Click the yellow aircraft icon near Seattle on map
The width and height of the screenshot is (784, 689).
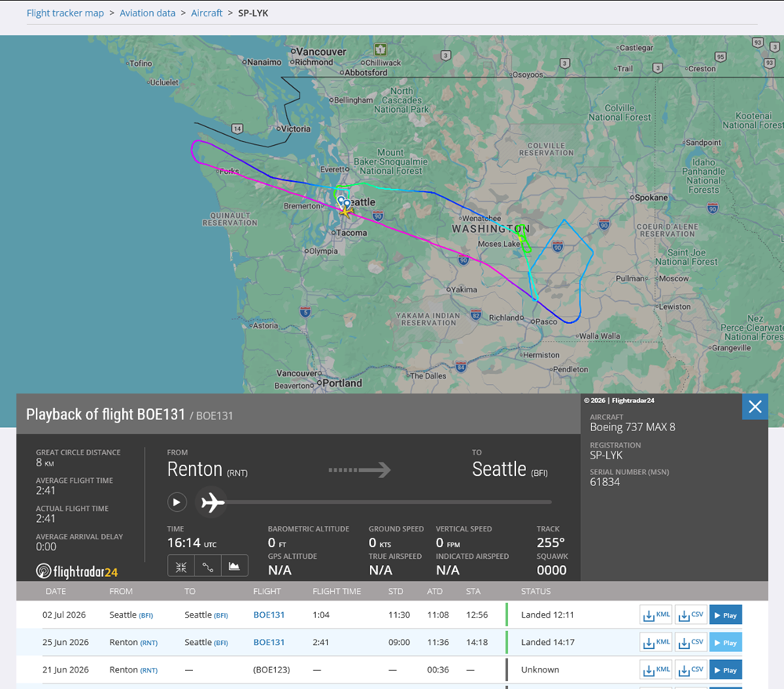[346, 212]
